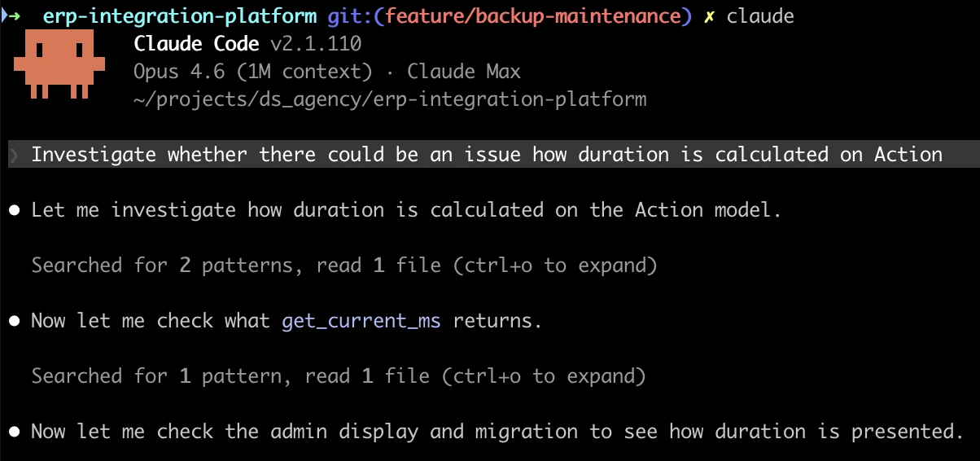This screenshot has width=980, height=461.
Task: Click the ~/projects/ds_agency/erp-integration-platform path
Action: (390, 99)
